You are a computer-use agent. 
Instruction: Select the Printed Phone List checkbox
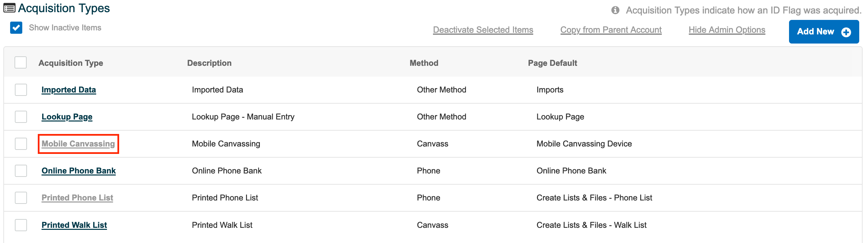21,198
